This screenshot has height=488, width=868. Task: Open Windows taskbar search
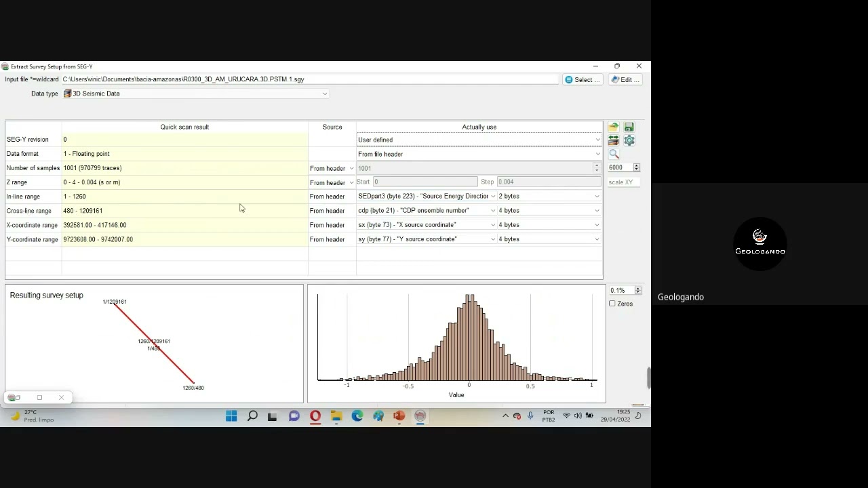click(252, 415)
